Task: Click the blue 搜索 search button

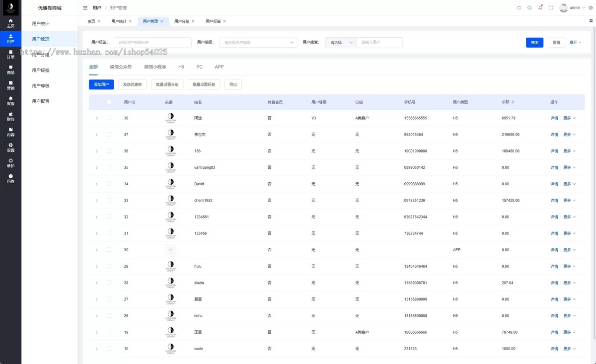Action: tap(535, 43)
